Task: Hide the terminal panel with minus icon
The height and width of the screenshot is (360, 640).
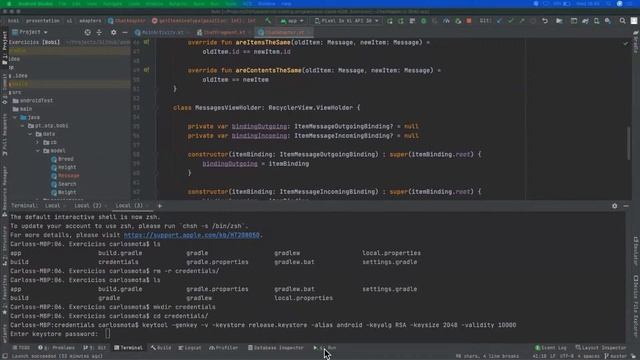Action: pyautogui.click(x=626, y=206)
